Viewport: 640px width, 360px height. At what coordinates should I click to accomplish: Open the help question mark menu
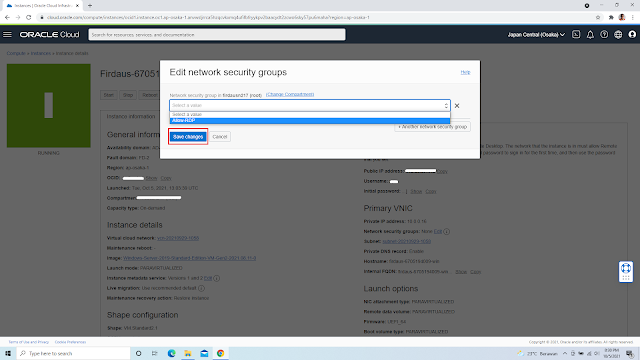[x=604, y=35]
